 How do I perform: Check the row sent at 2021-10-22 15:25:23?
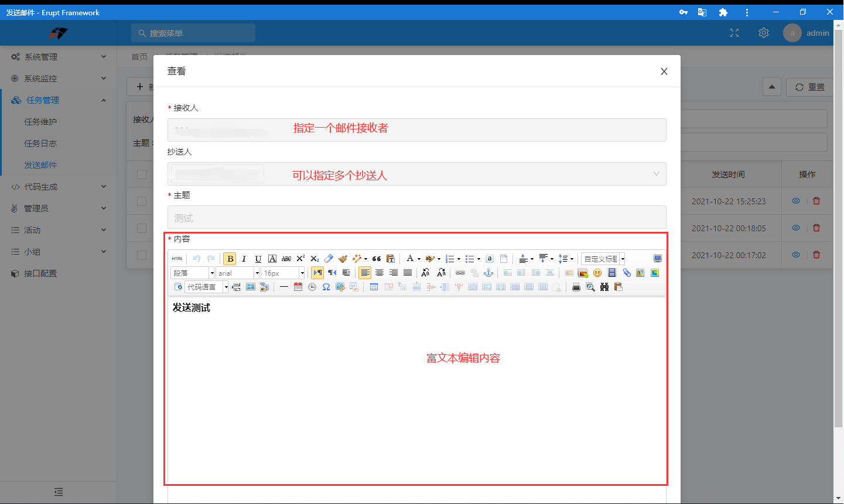coord(142,201)
